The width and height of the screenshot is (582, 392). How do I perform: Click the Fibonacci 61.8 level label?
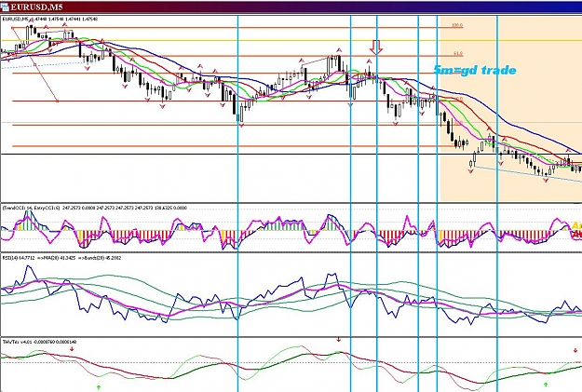point(458,54)
